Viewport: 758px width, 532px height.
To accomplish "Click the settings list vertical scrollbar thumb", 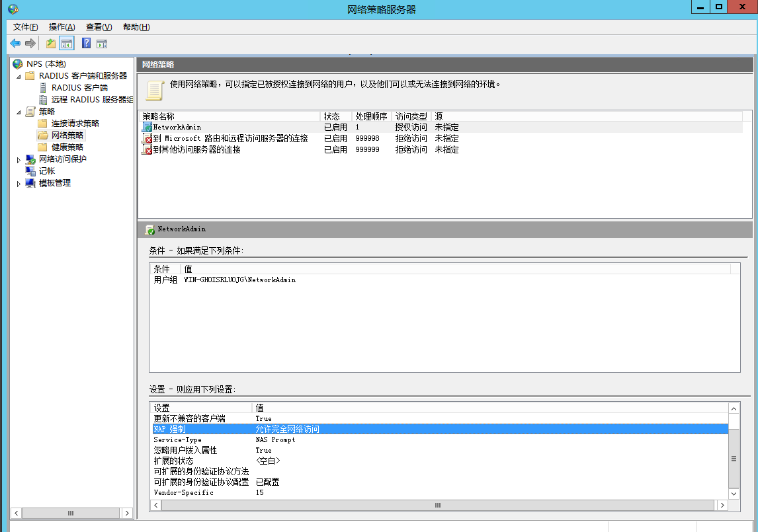I will 734,459.
